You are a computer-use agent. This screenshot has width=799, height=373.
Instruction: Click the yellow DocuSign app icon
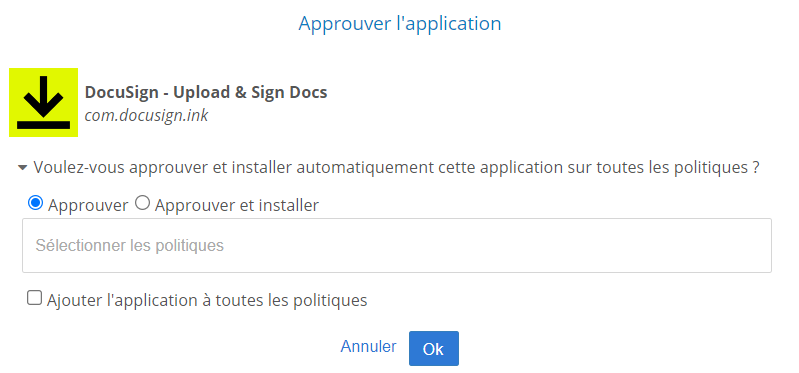[x=43, y=102]
